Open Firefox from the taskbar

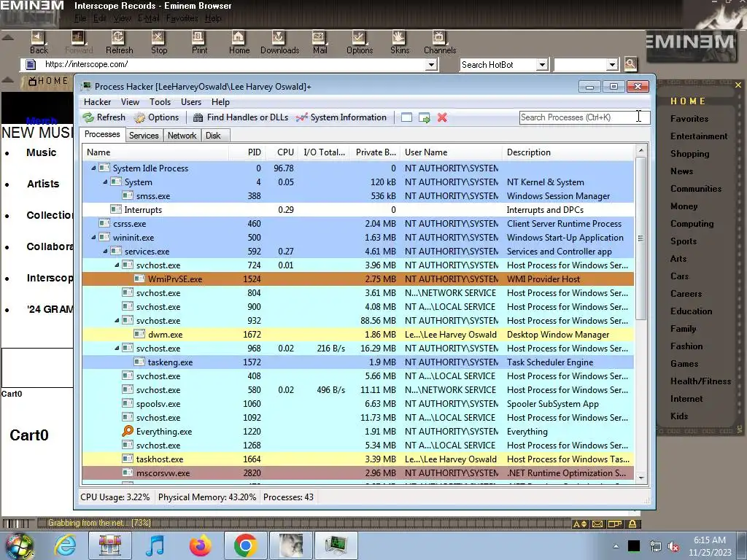(x=200, y=545)
